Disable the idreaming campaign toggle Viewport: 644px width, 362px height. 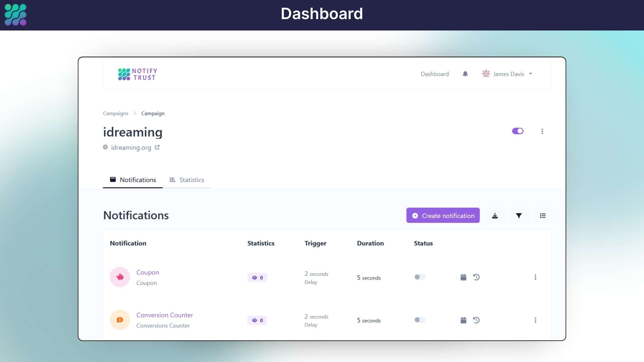coord(518,131)
